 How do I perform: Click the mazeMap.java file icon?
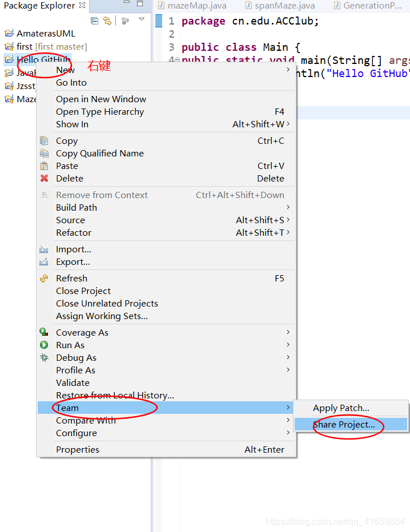pos(162,6)
